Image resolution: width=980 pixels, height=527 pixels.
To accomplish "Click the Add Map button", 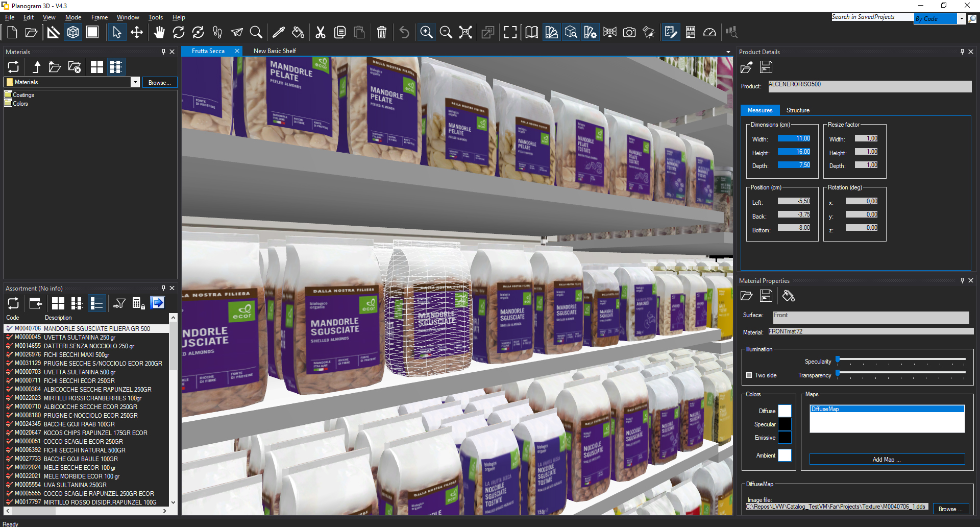I will (887, 460).
